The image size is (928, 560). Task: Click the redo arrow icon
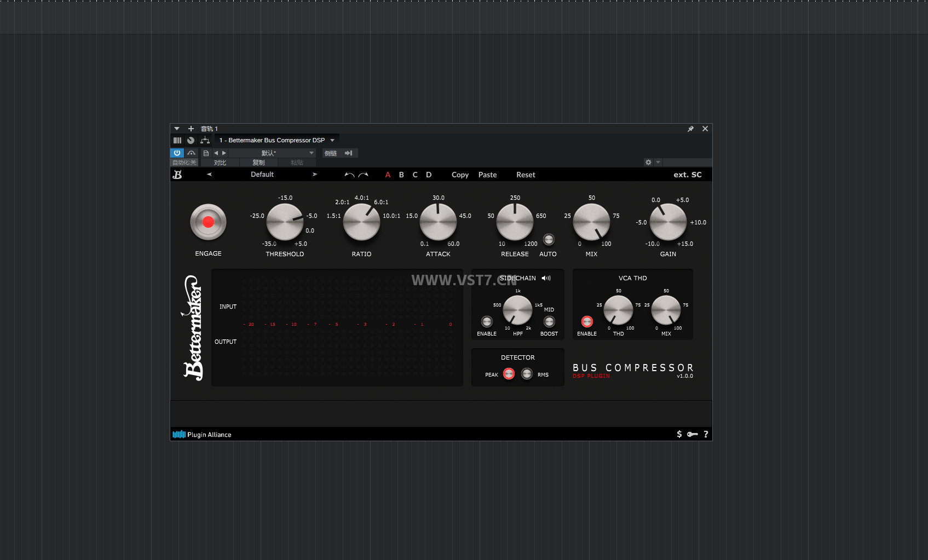[363, 175]
